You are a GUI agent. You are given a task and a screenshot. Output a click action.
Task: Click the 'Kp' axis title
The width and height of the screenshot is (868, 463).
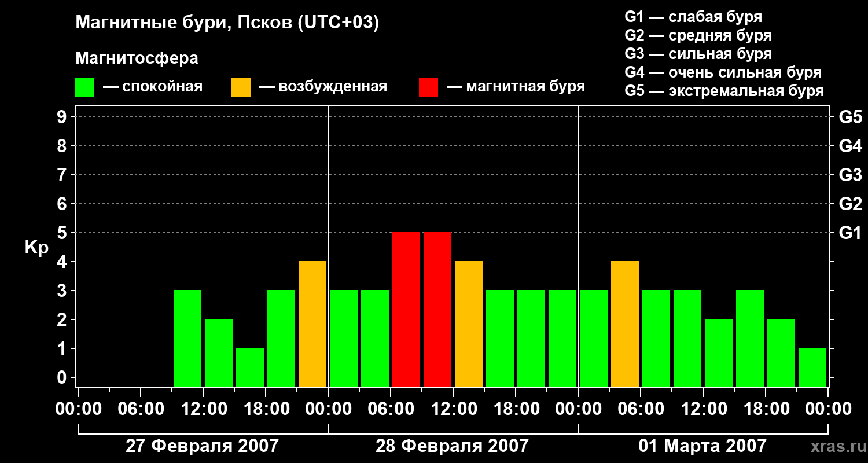[37, 247]
